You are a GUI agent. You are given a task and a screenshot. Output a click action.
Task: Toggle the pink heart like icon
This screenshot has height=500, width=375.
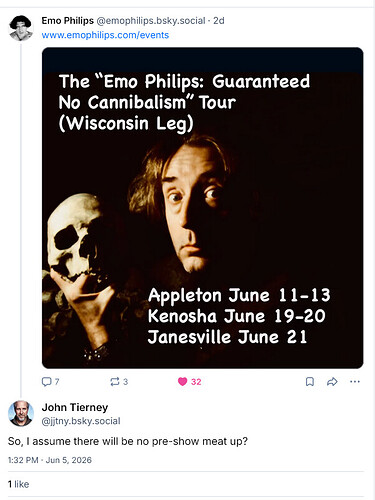pos(182,381)
